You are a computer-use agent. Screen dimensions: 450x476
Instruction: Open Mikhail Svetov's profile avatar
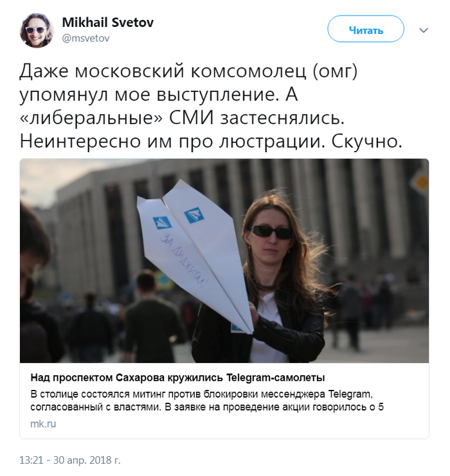click(x=37, y=30)
